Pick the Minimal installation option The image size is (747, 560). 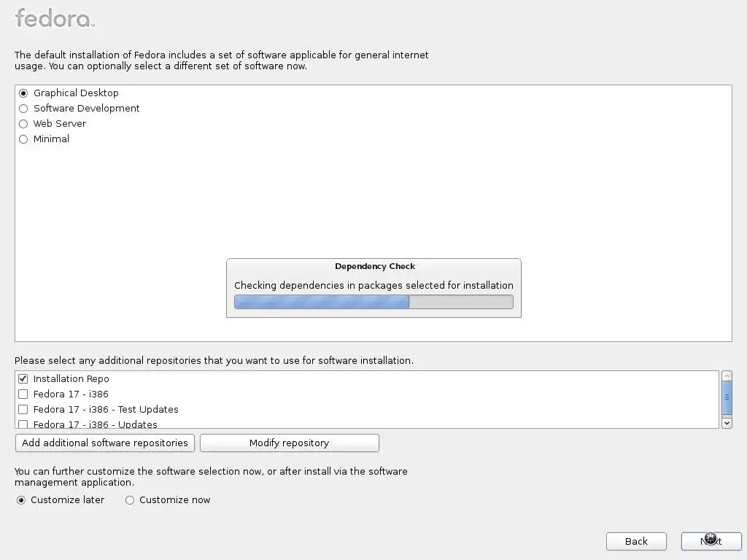[23, 139]
